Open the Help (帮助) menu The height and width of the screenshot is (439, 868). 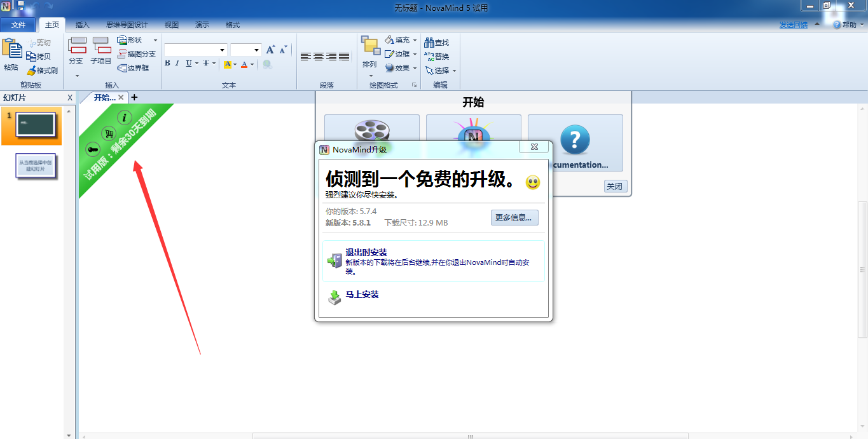click(848, 25)
